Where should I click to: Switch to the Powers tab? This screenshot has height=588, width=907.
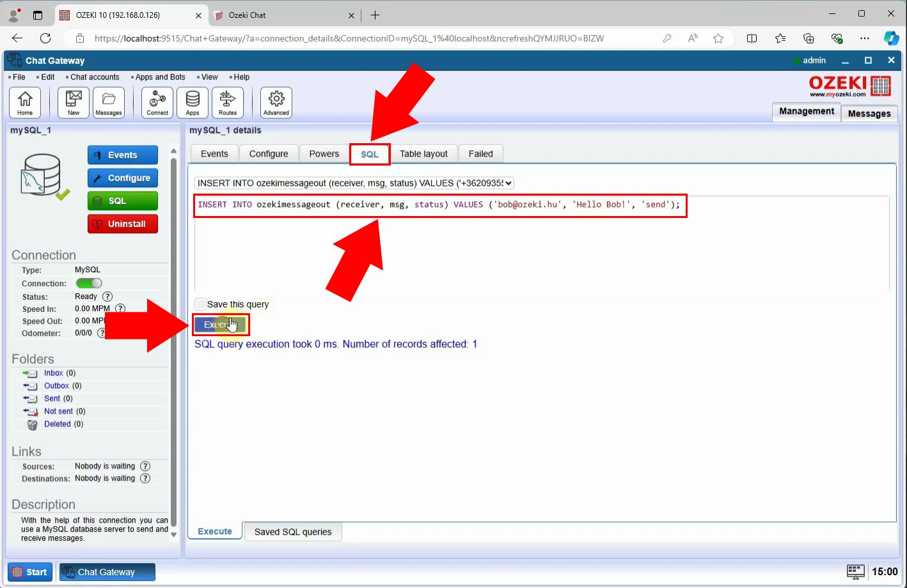(x=324, y=154)
